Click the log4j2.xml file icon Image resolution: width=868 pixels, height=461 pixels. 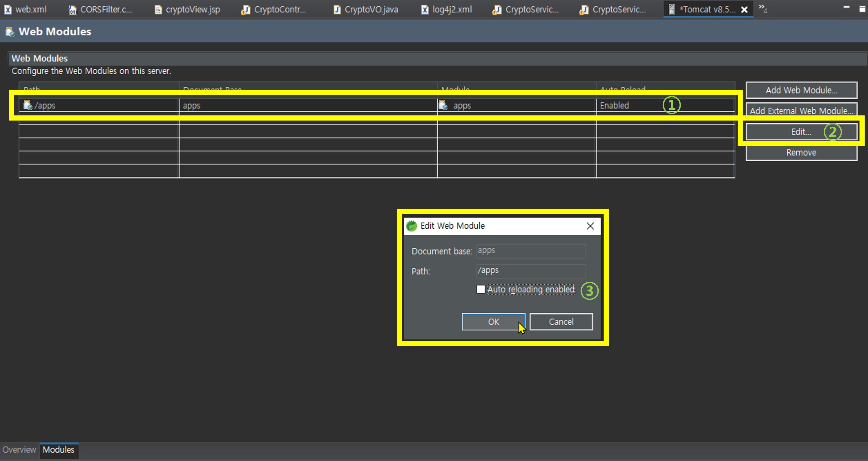425,10
